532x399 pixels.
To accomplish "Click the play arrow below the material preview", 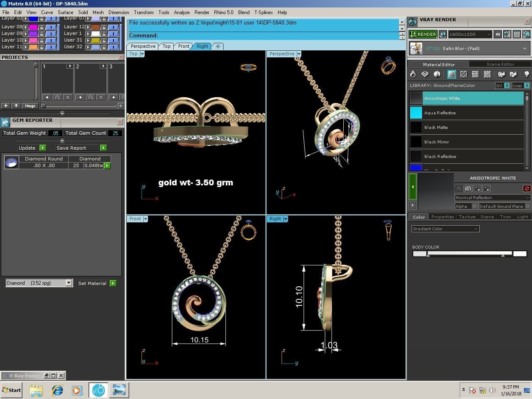I will click(x=413, y=205).
